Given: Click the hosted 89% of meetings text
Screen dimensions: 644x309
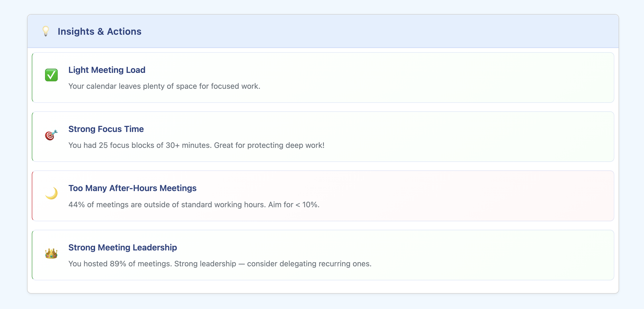Looking at the screenshot, I should pos(220,264).
